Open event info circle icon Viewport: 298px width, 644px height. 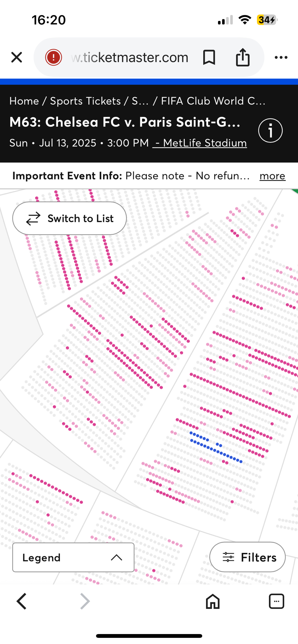(x=270, y=131)
